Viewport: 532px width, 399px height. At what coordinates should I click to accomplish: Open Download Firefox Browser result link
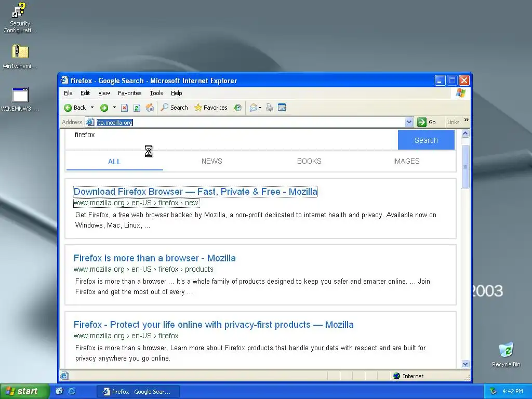(x=195, y=192)
